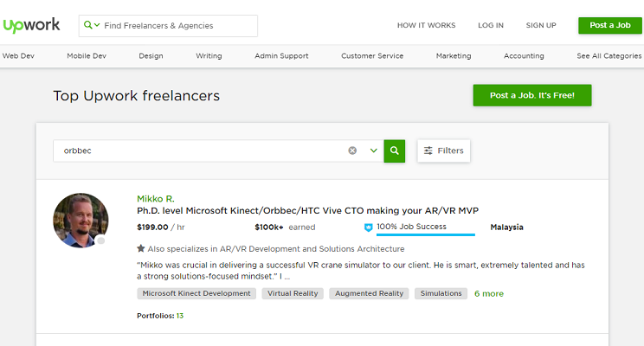
Task: Open See All Categories
Action: [x=609, y=56]
